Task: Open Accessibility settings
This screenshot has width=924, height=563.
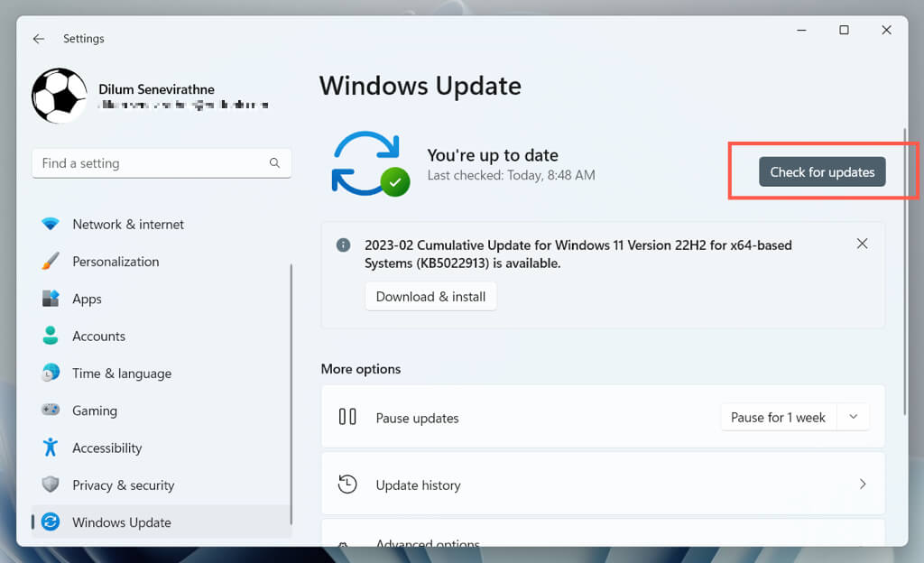Action: [107, 448]
